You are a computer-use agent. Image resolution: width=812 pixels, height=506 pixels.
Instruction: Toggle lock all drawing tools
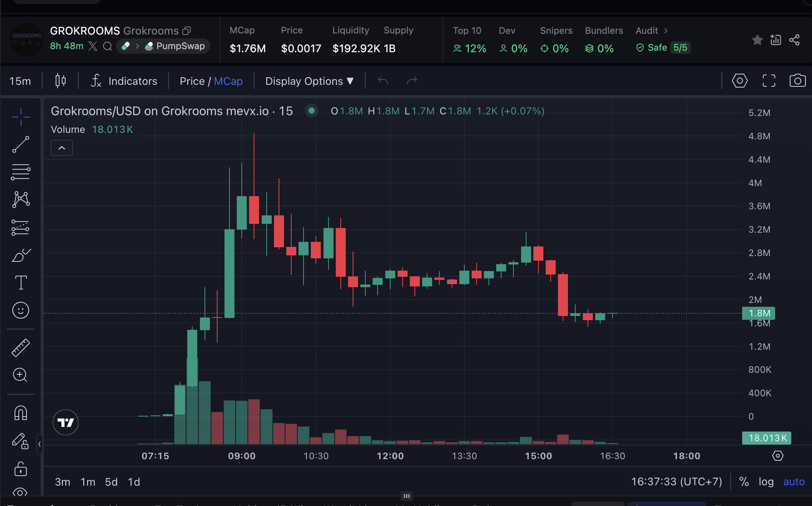(x=21, y=469)
